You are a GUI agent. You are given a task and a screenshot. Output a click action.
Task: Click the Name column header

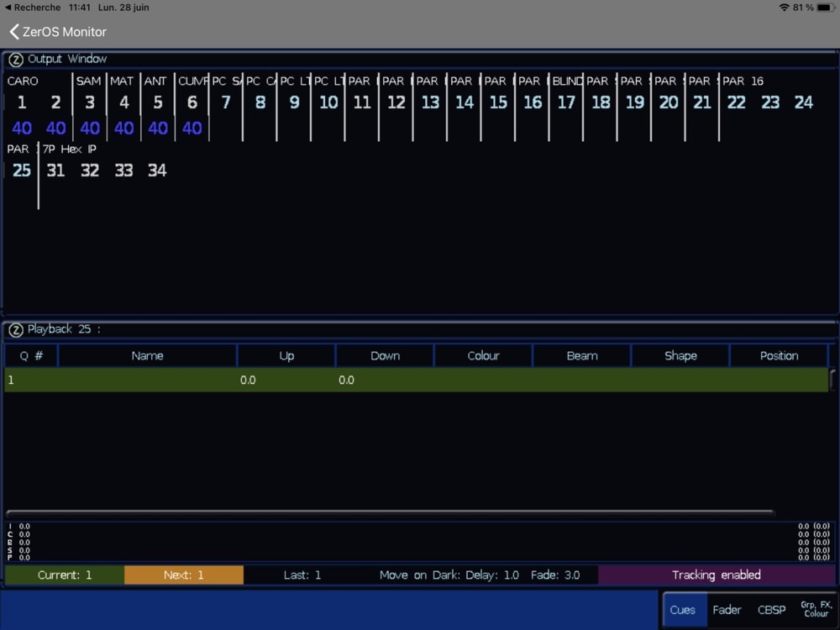pos(147,356)
